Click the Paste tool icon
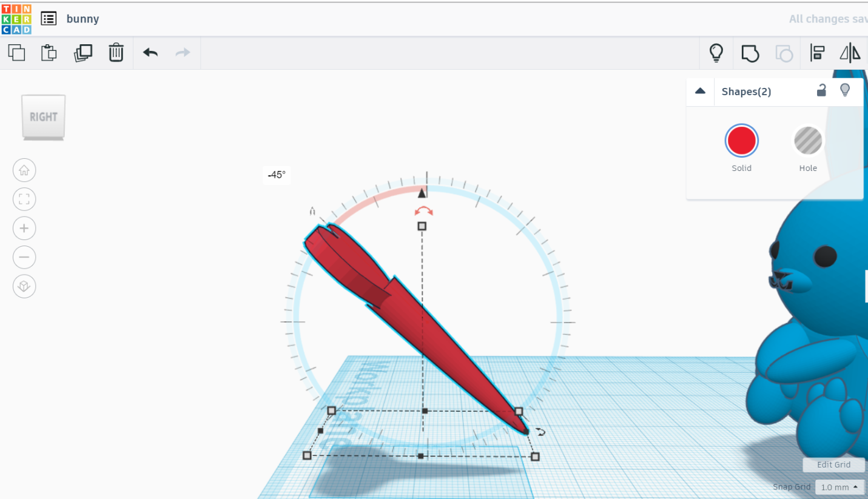 pos(49,53)
